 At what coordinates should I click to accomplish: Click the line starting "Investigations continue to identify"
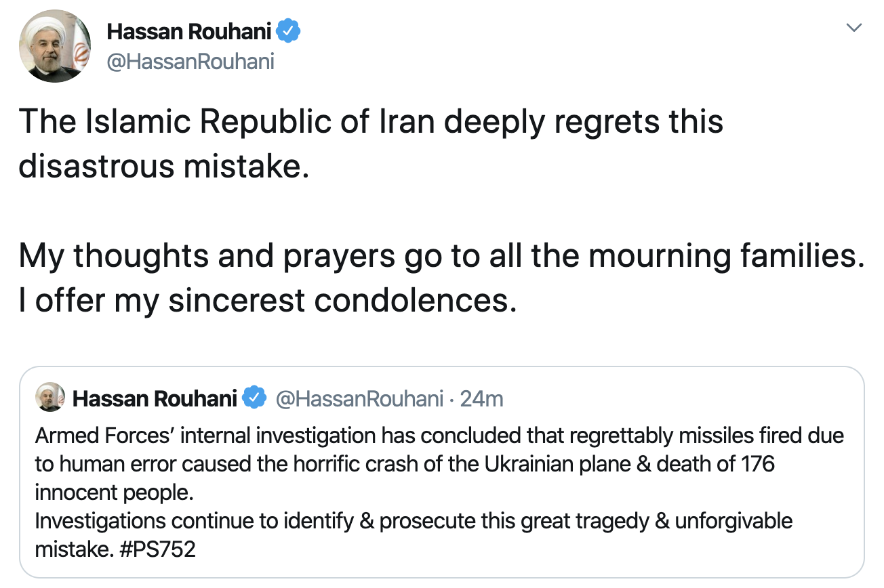[414, 520]
